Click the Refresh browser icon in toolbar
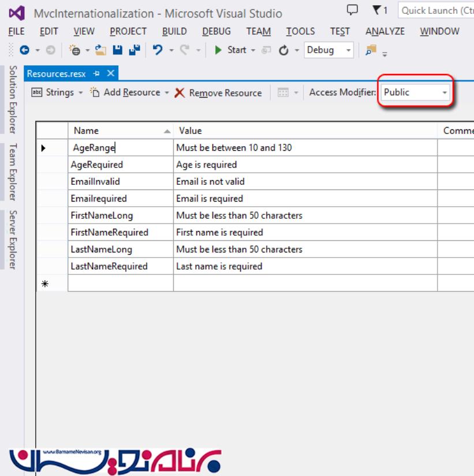The height and width of the screenshot is (476, 474). click(x=283, y=50)
